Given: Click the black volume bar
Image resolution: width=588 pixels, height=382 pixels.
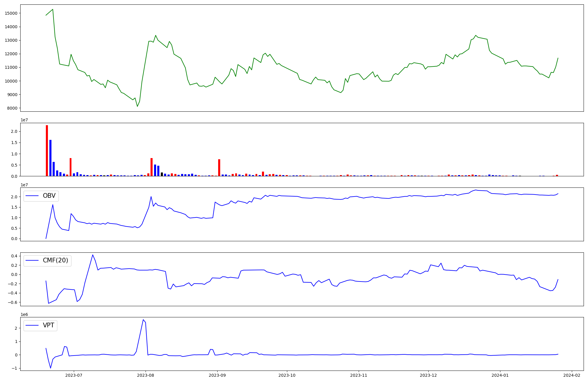Looking at the screenshot, I should click(x=162, y=174).
